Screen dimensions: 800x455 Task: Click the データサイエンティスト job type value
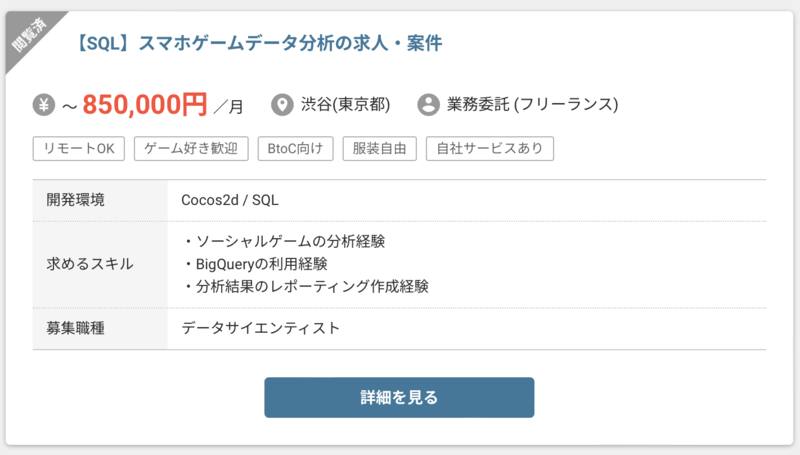pos(261,328)
